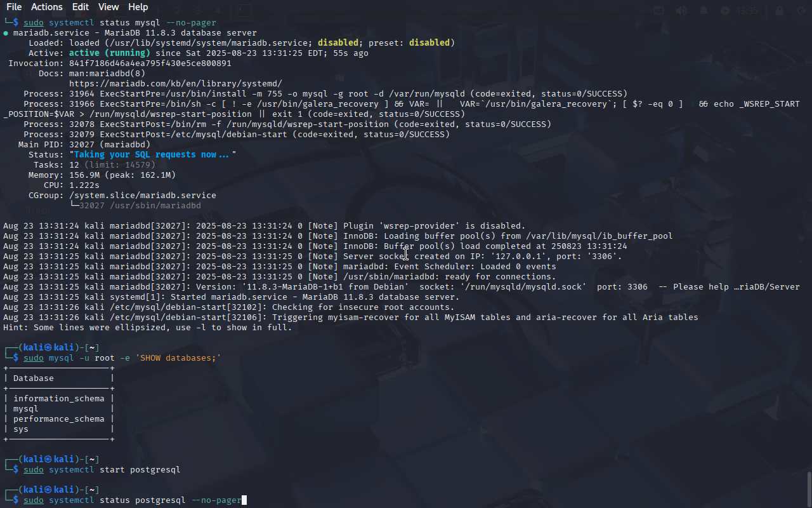This screenshot has width=812, height=508.
Task: Open the Edit menu
Action: [x=81, y=7]
